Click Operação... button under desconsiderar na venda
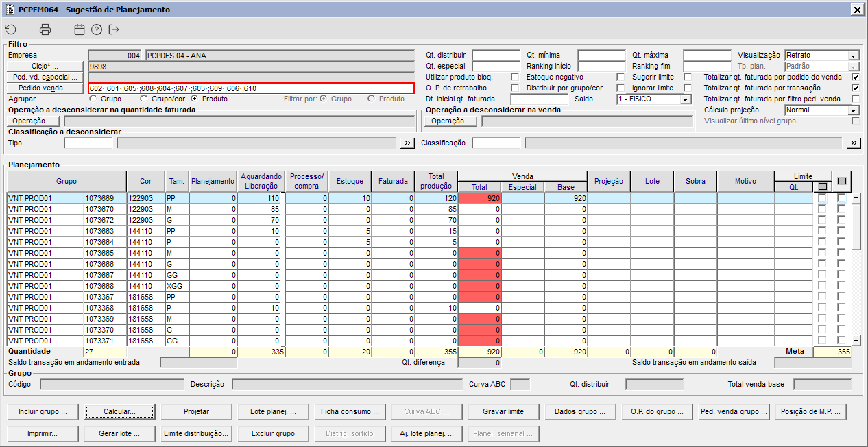The image size is (868, 447). pyautogui.click(x=450, y=121)
